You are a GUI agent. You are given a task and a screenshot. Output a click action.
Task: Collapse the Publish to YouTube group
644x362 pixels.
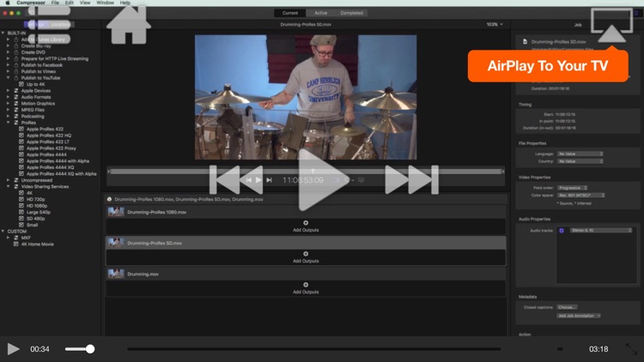(x=9, y=77)
